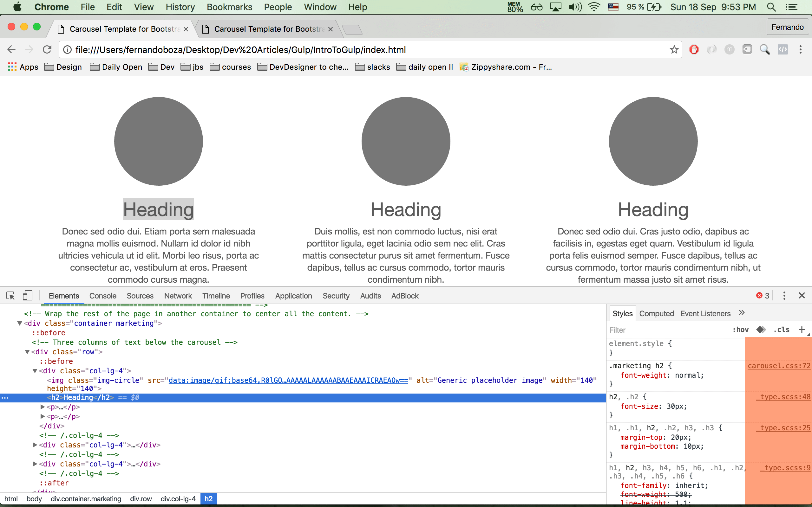Image resolution: width=812 pixels, height=507 pixels.
Task: Open the carousel.css:72 source link
Action: click(779, 366)
